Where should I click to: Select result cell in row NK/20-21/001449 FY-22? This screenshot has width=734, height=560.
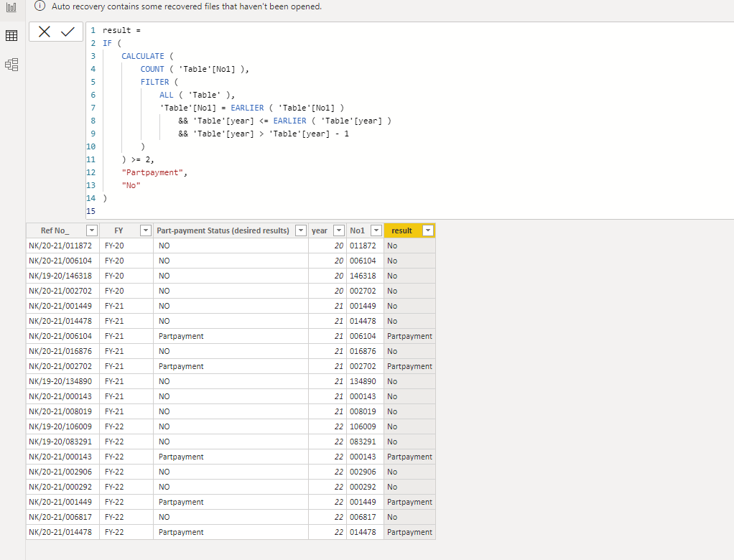(x=409, y=502)
